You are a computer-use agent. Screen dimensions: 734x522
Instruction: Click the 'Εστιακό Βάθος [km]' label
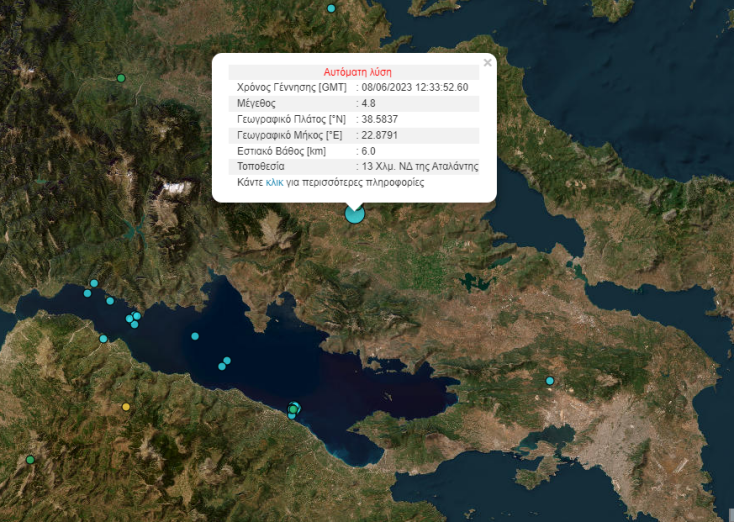coord(282,151)
